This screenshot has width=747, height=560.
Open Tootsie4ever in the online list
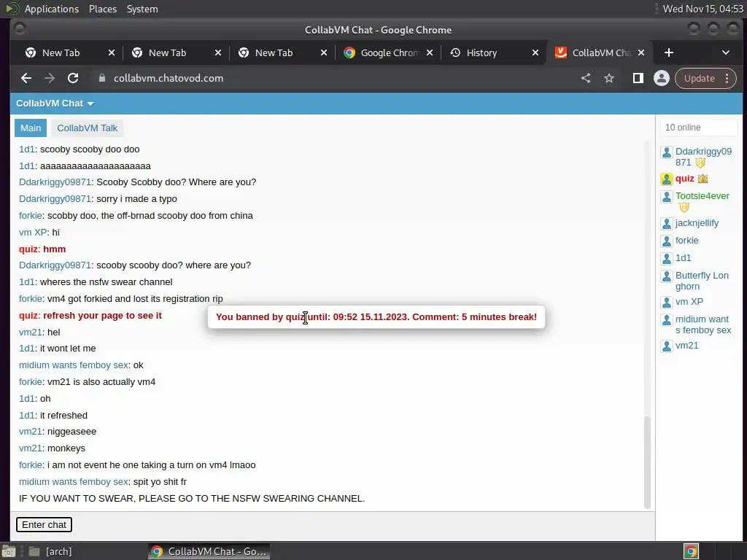coord(703,195)
